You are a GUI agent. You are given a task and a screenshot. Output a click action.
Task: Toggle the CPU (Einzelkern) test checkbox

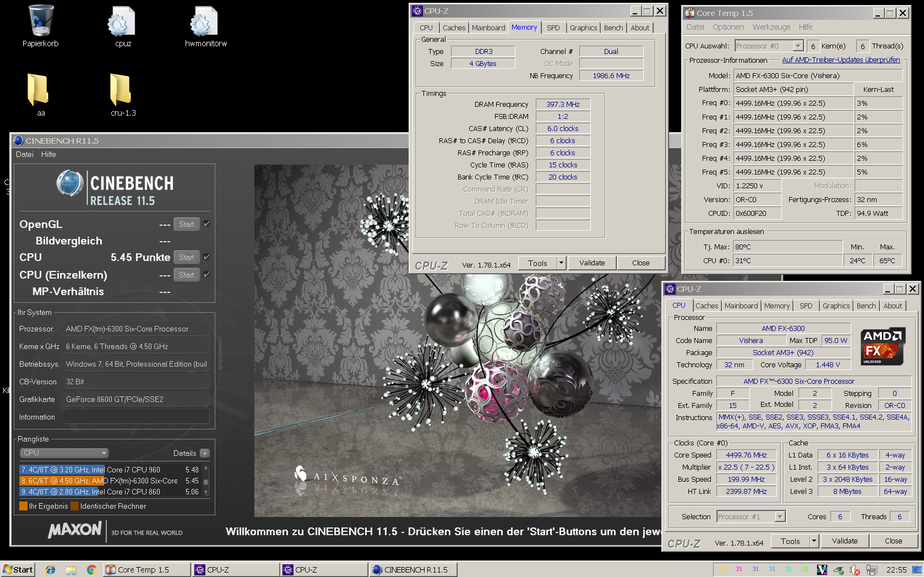coord(206,275)
